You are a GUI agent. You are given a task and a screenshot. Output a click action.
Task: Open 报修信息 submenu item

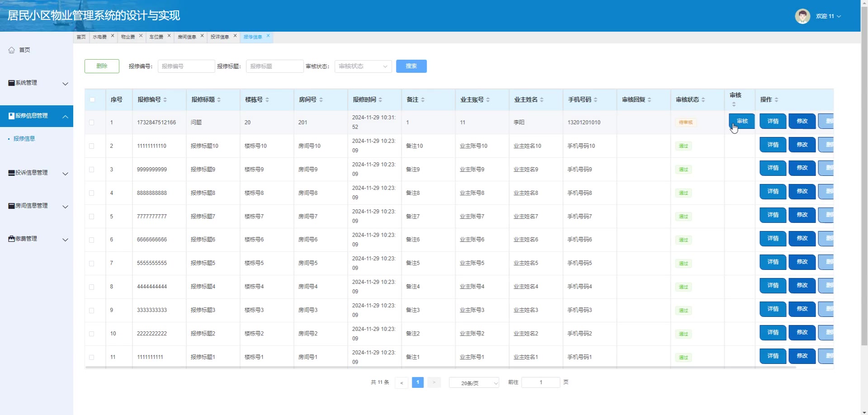tap(24, 139)
